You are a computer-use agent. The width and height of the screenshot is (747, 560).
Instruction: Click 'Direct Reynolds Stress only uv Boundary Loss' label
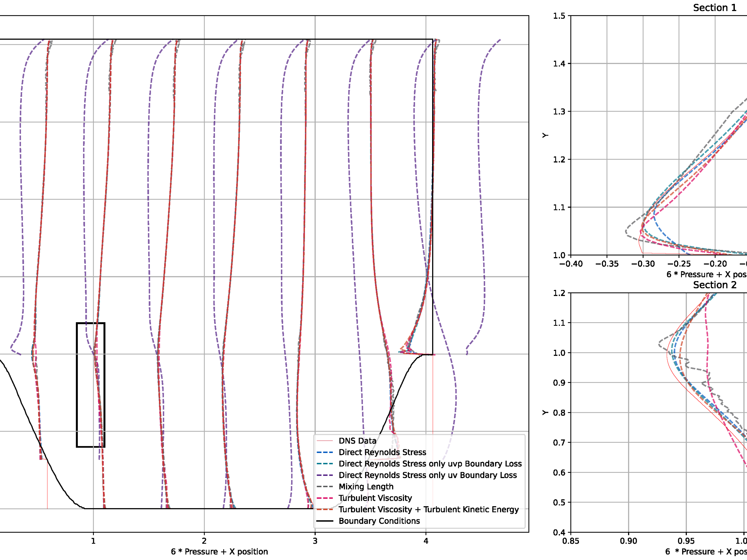(427, 475)
